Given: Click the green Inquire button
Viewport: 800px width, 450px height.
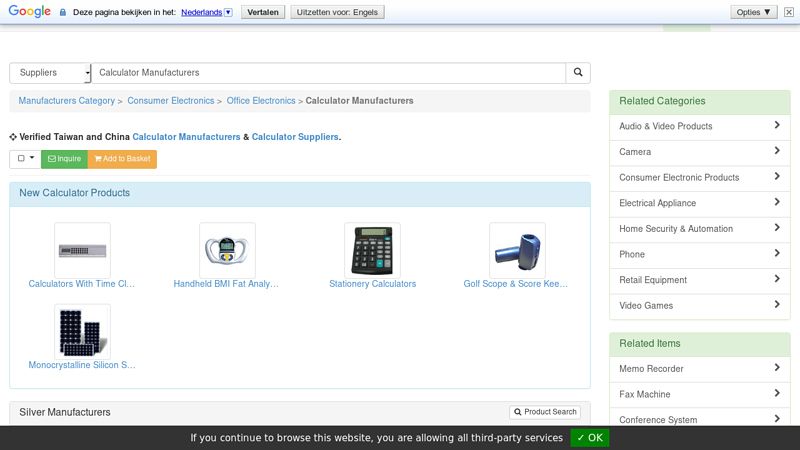Looking at the screenshot, I should tap(64, 159).
